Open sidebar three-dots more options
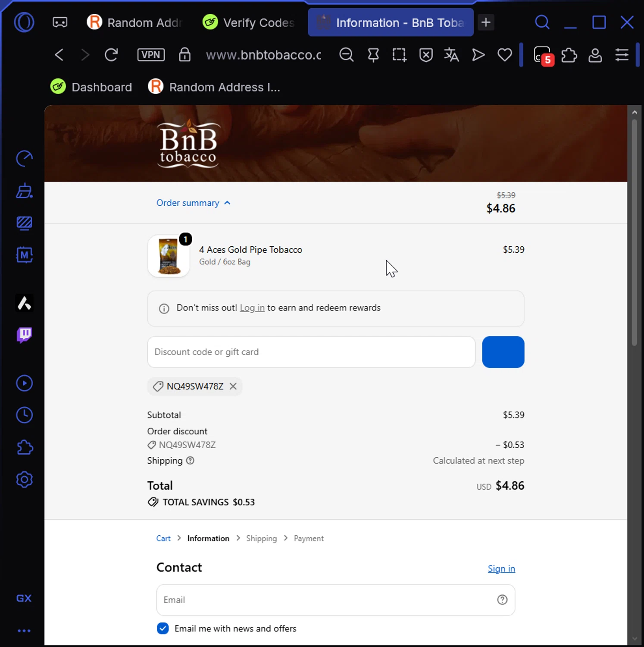This screenshot has width=644, height=647. [x=24, y=631]
